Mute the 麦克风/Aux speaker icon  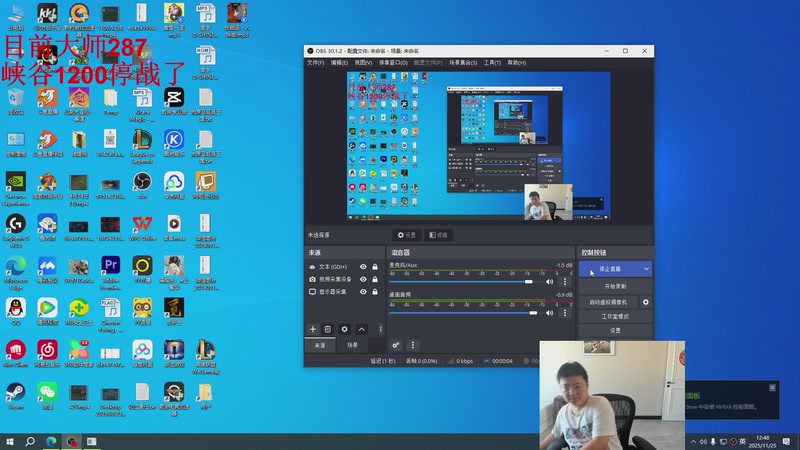pos(549,282)
